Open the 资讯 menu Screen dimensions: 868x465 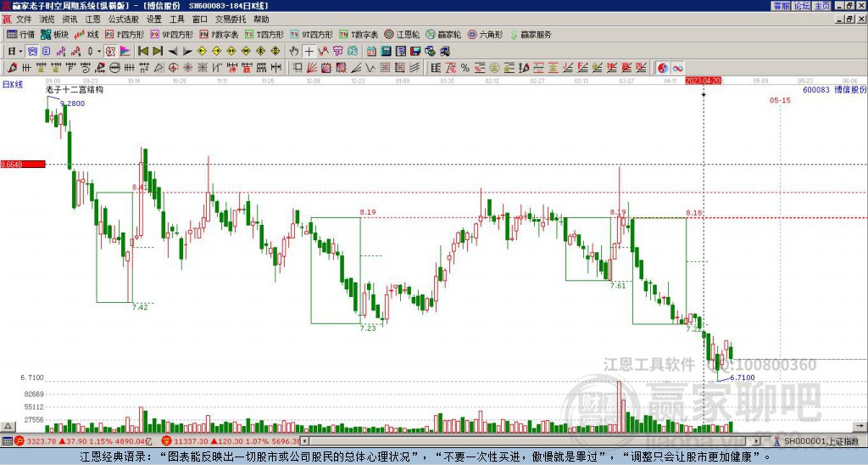pos(70,20)
